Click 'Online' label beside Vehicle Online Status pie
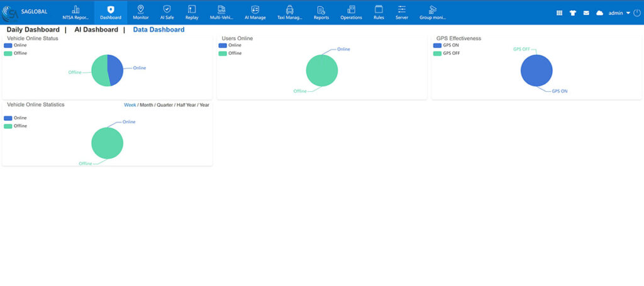Image resolution: width=644 pixels, height=286 pixels. pos(139,68)
